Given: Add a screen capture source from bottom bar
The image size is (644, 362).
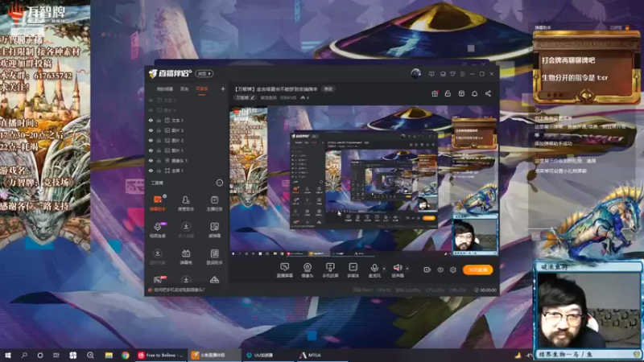Looking at the screenshot, I should (284, 270).
